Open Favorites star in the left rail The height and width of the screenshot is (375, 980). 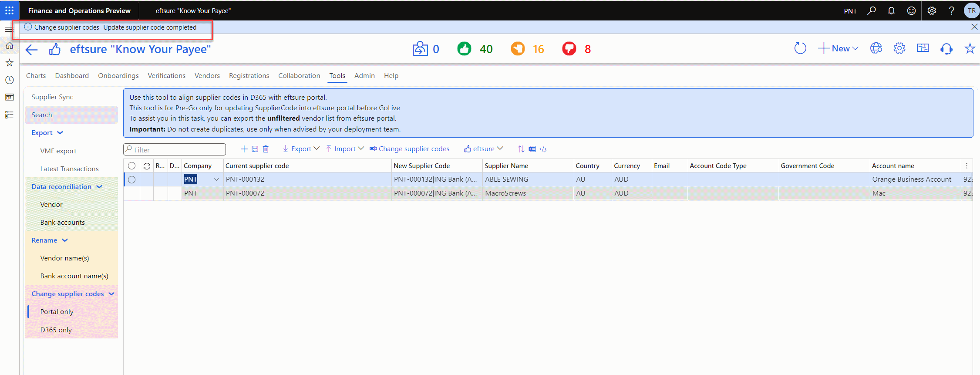9,63
